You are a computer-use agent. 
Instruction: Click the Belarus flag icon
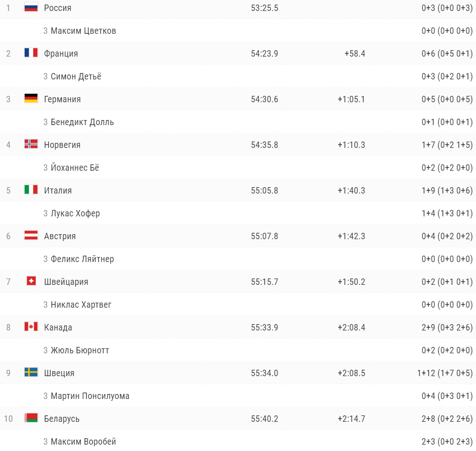pos(31,418)
